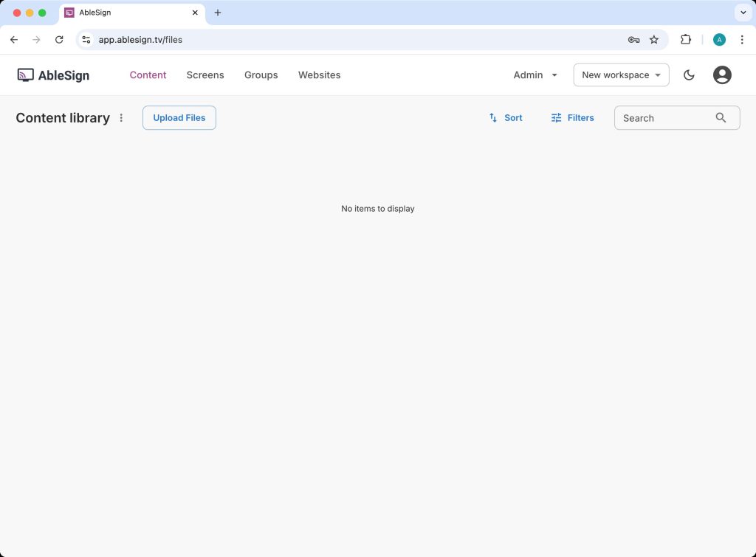Image resolution: width=756 pixels, height=557 pixels.
Task: Toggle dark mode with moon icon
Action: pos(689,75)
